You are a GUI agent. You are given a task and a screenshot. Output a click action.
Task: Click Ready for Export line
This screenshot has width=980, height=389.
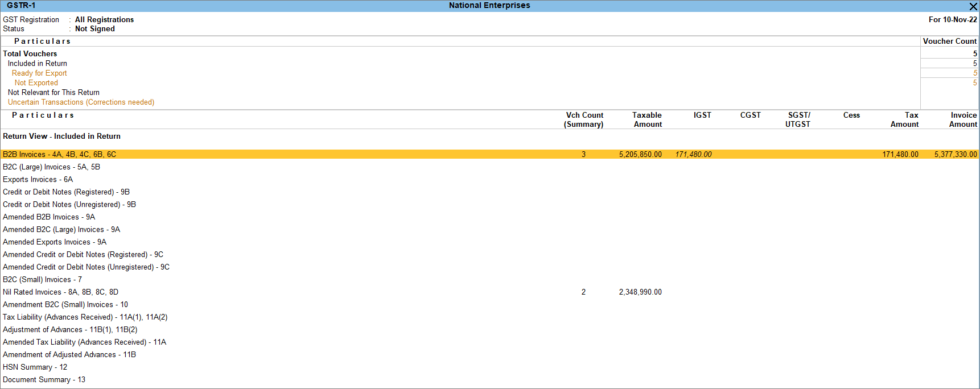click(39, 73)
